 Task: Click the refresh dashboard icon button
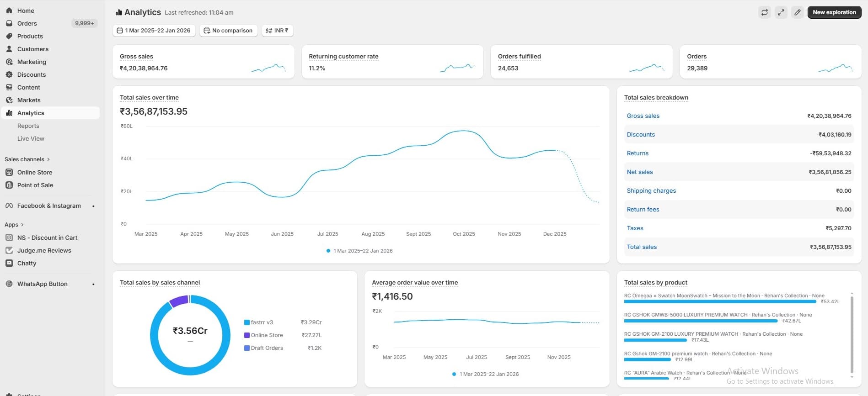pyautogui.click(x=765, y=12)
